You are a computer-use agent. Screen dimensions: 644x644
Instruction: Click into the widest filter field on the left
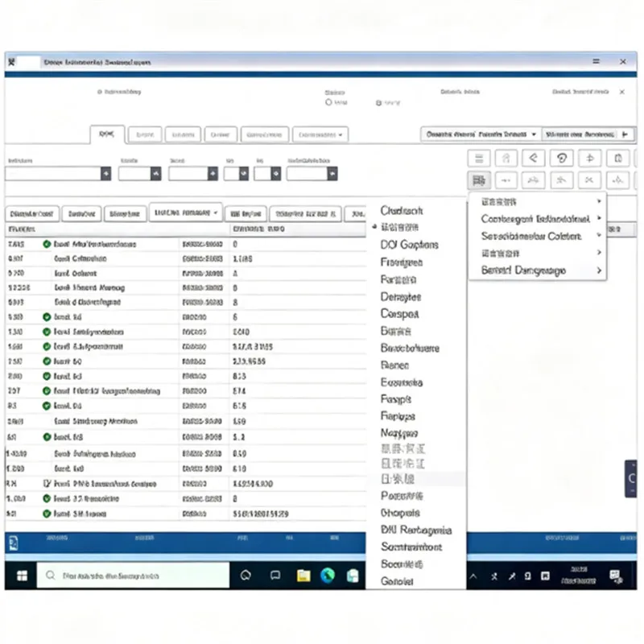point(53,174)
